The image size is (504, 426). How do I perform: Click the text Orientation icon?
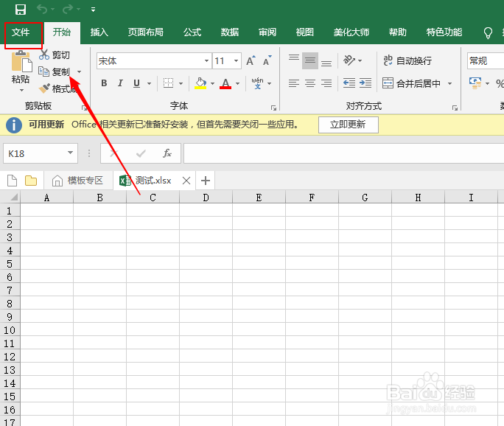coord(349,60)
